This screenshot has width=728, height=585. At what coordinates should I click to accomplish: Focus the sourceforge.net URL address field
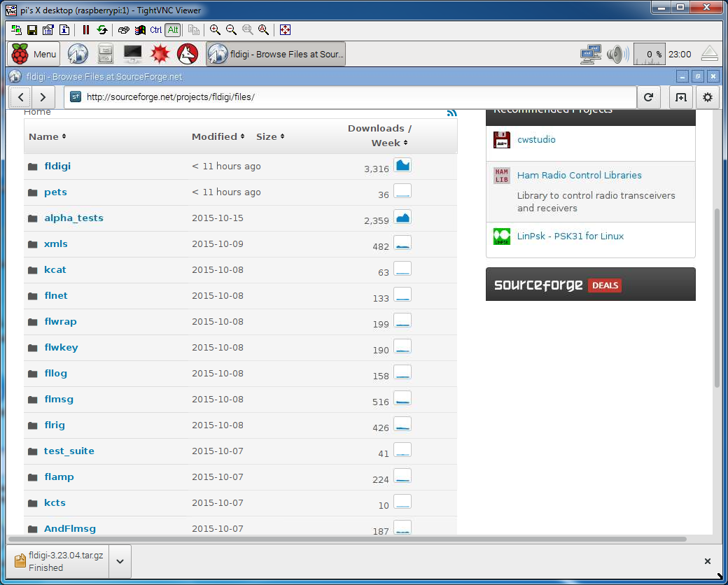click(350, 97)
